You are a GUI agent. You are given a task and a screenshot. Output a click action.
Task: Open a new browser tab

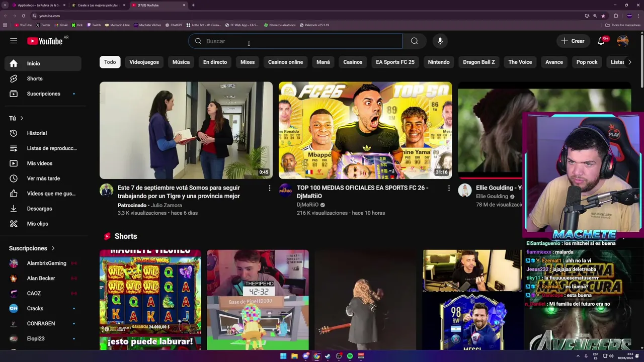(193, 5)
